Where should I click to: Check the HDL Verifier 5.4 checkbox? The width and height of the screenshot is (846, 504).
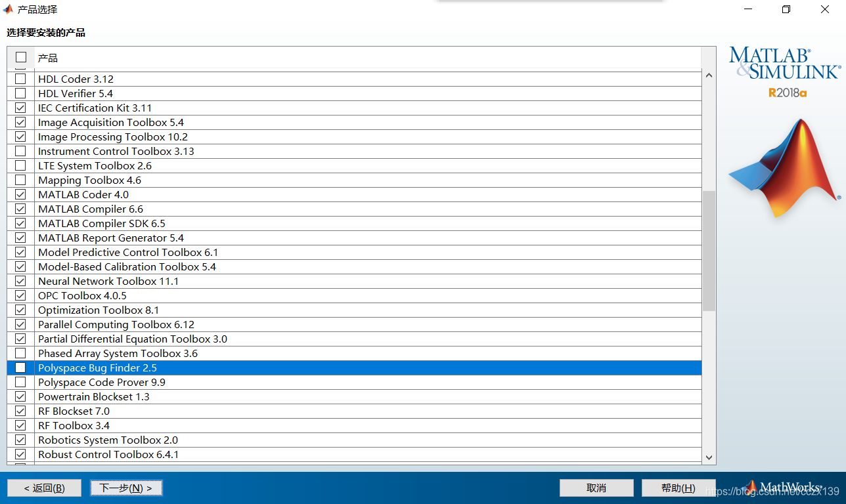click(20, 93)
